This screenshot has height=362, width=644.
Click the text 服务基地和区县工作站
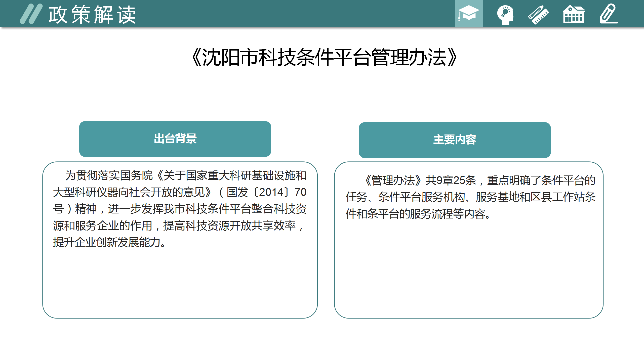(531, 197)
